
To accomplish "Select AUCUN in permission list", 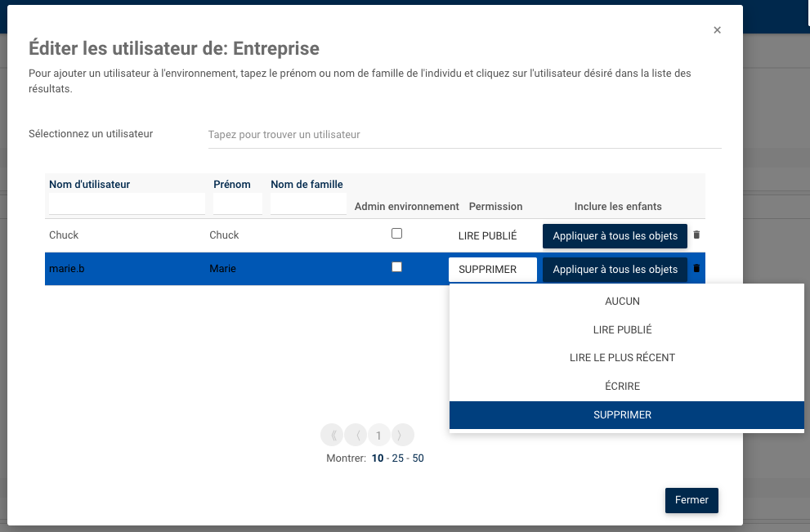I will pos(622,302).
